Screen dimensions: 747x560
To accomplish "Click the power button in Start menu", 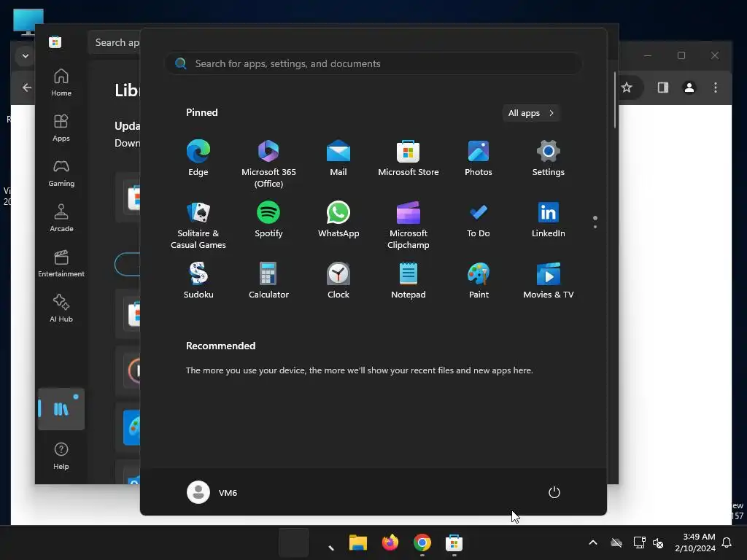I will (554, 492).
